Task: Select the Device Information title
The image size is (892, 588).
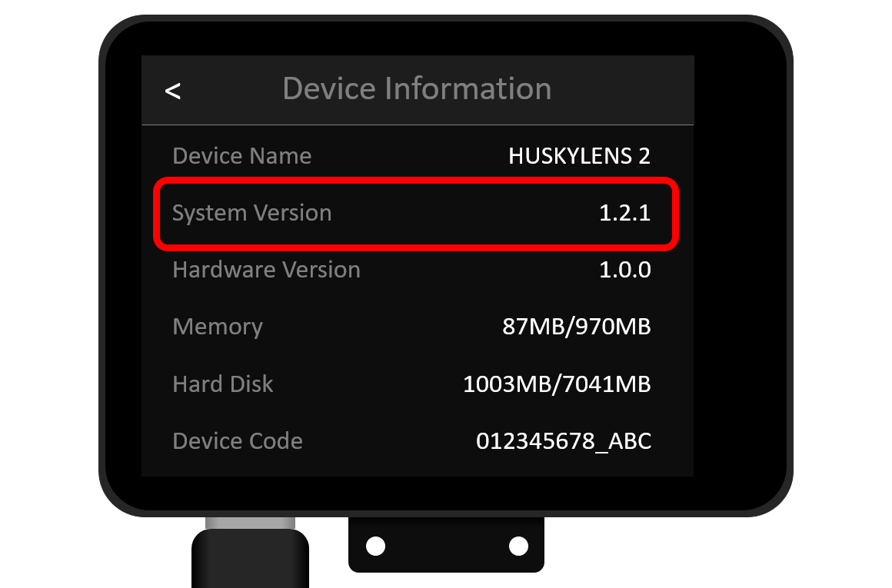Action: point(417,88)
